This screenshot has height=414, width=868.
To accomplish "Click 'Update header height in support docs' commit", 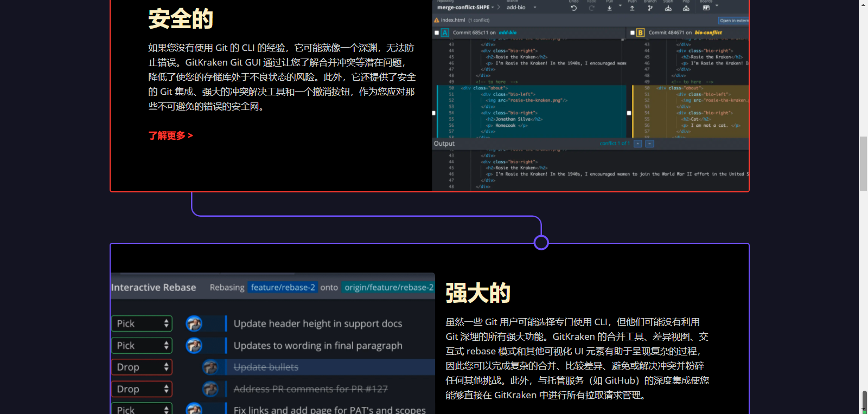I will point(318,324).
